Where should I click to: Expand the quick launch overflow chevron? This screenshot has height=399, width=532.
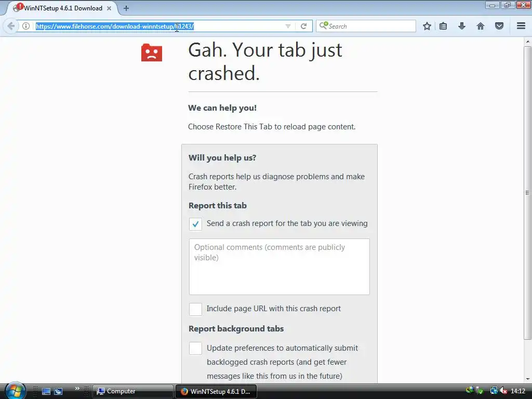tap(77, 389)
